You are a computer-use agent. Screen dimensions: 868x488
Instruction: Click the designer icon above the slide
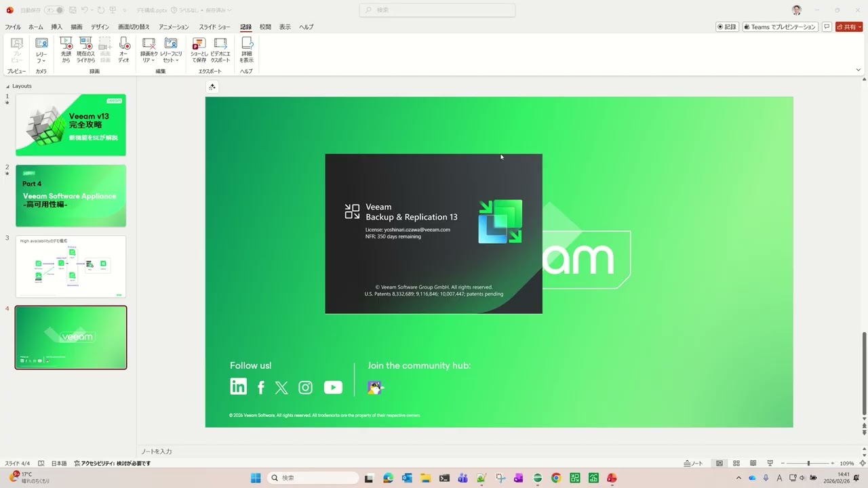pos(212,87)
